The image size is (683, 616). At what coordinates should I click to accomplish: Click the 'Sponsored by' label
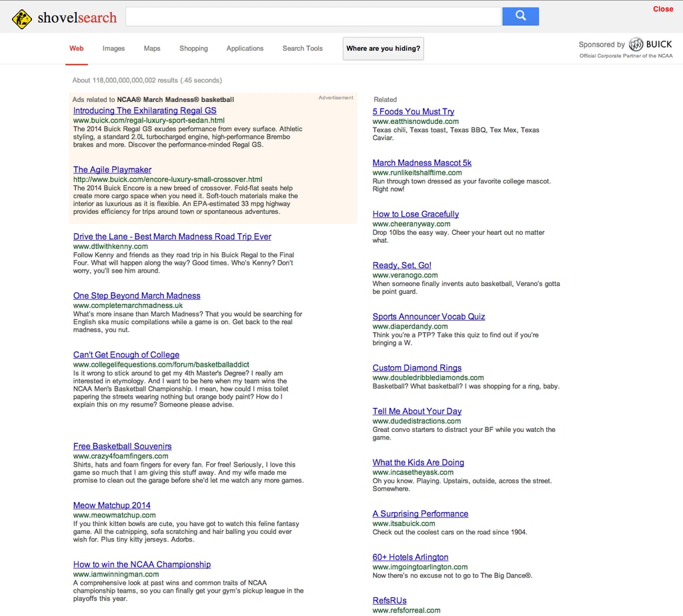[x=602, y=45]
